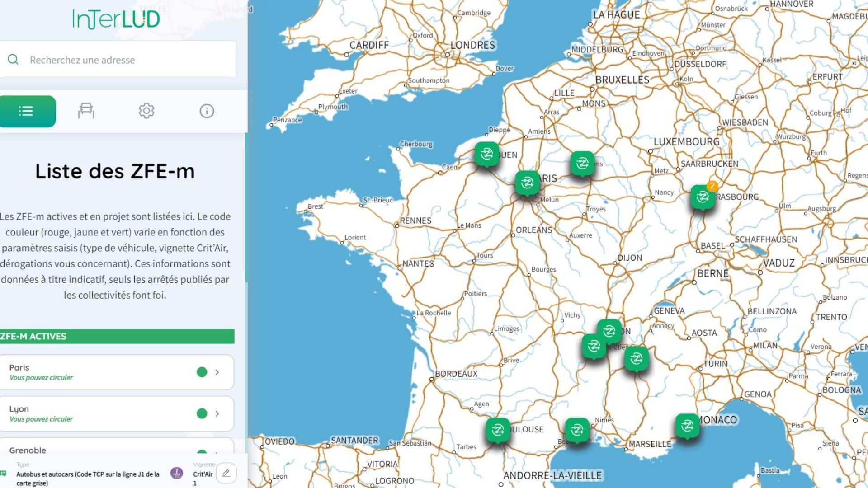
Task: Click the Rouen ZFE map marker
Action: click(486, 154)
